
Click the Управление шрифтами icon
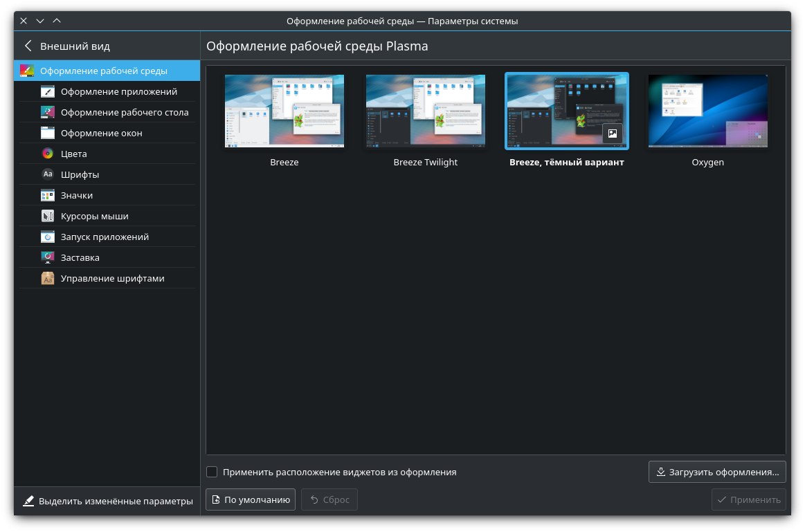pos(48,279)
